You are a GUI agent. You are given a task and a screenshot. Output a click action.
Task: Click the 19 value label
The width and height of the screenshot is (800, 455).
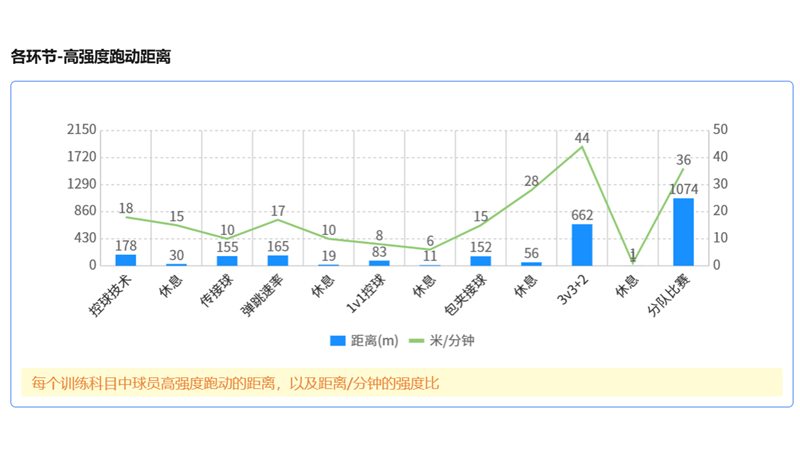click(x=329, y=256)
